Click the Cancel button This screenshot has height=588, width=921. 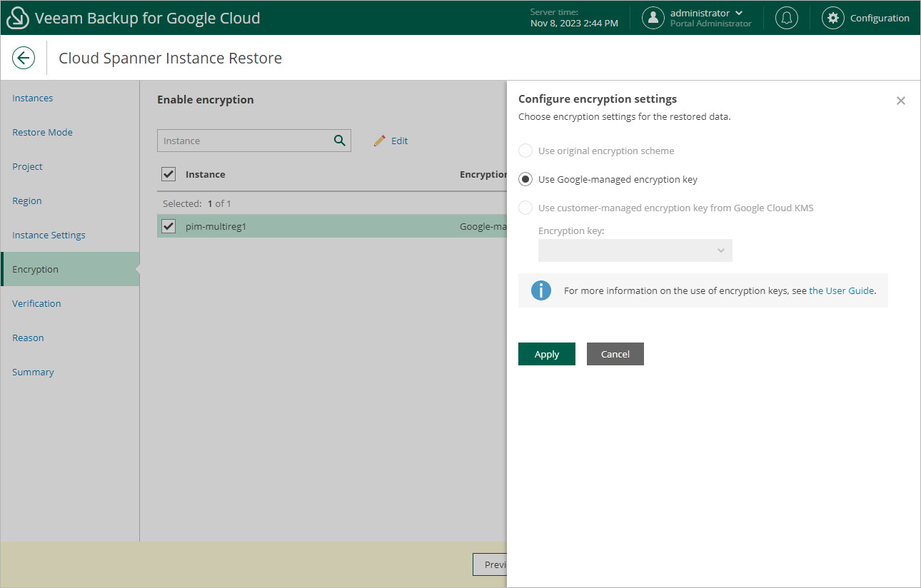(615, 354)
